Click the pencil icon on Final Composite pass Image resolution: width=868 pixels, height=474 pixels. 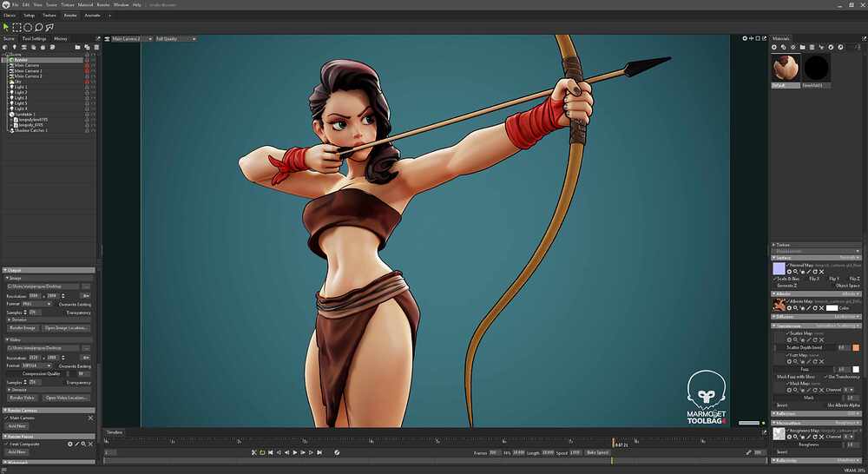coord(77,444)
